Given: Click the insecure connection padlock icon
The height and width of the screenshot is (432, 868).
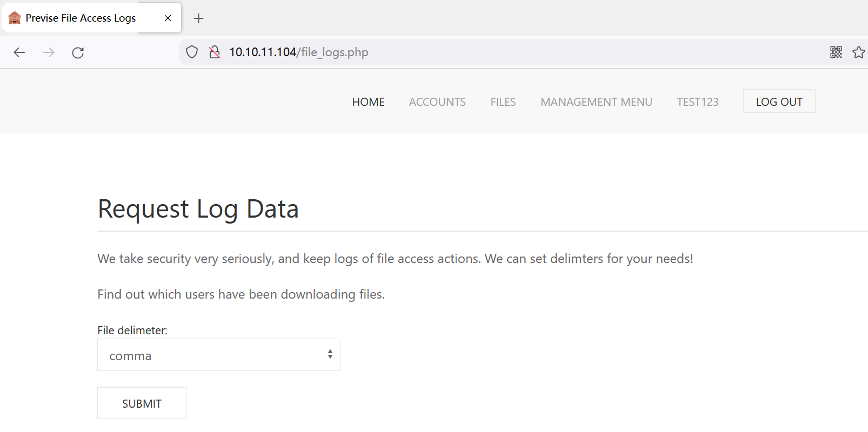Looking at the screenshot, I should tap(215, 52).
